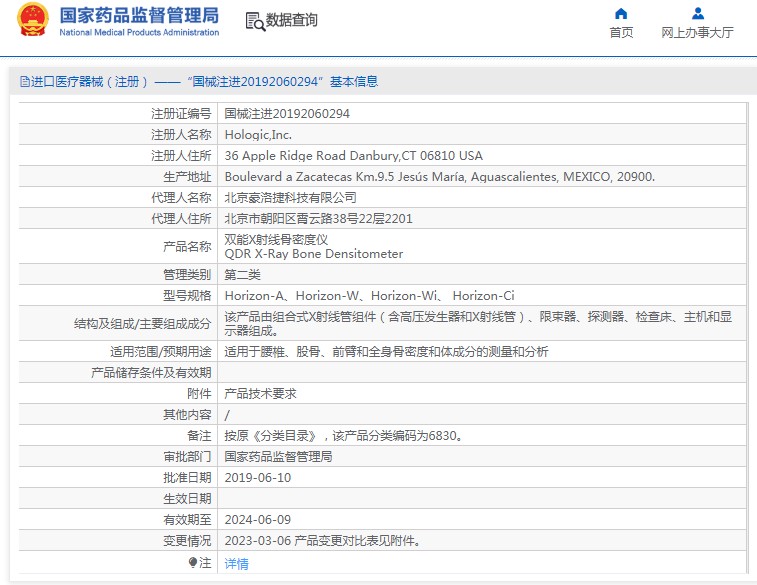
Task: Select product name 双能X射线骨密度仪
Action: [x=276, y=239]
